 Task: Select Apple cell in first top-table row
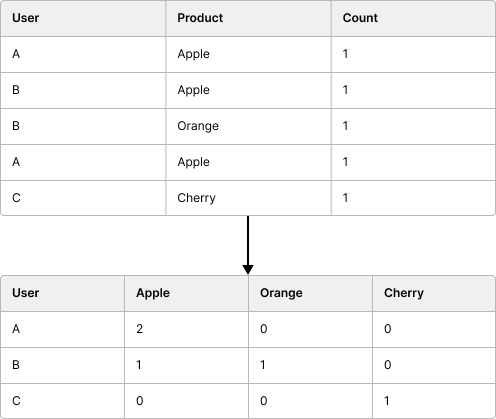(248, 54)
